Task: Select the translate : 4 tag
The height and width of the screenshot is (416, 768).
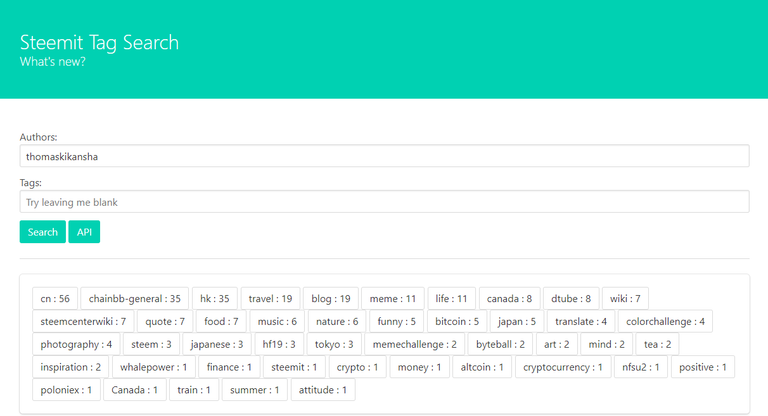Action: 581,321
